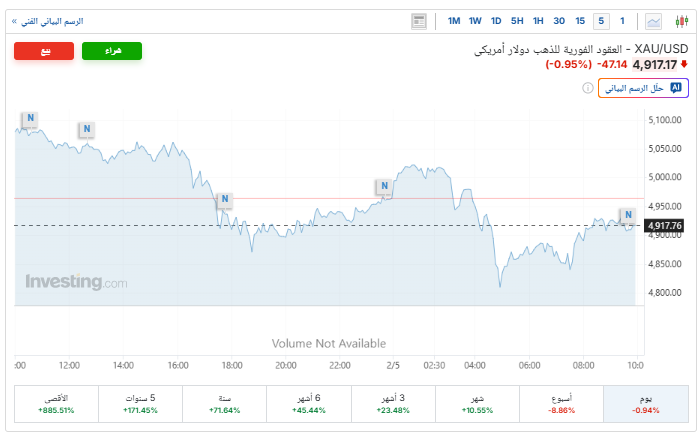Viewport: 699px width, 439px height.
Task: Click the حلّل الرسم البياني AI button
Action: [644, 88]
